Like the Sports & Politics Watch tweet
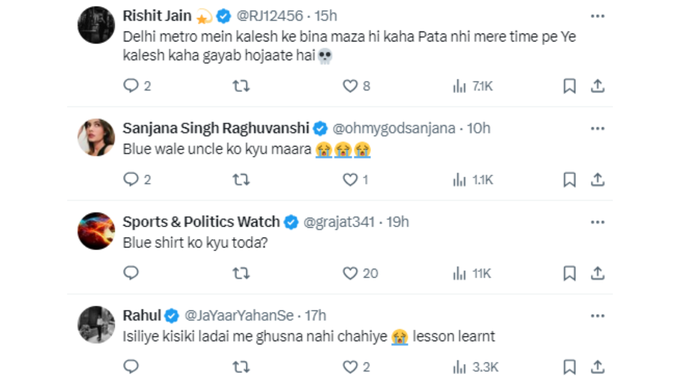 click(x=350, y=273)
